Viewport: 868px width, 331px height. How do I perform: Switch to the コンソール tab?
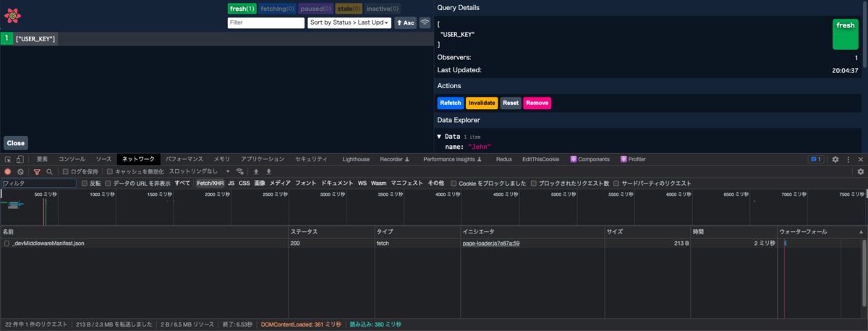pos(72,159)
